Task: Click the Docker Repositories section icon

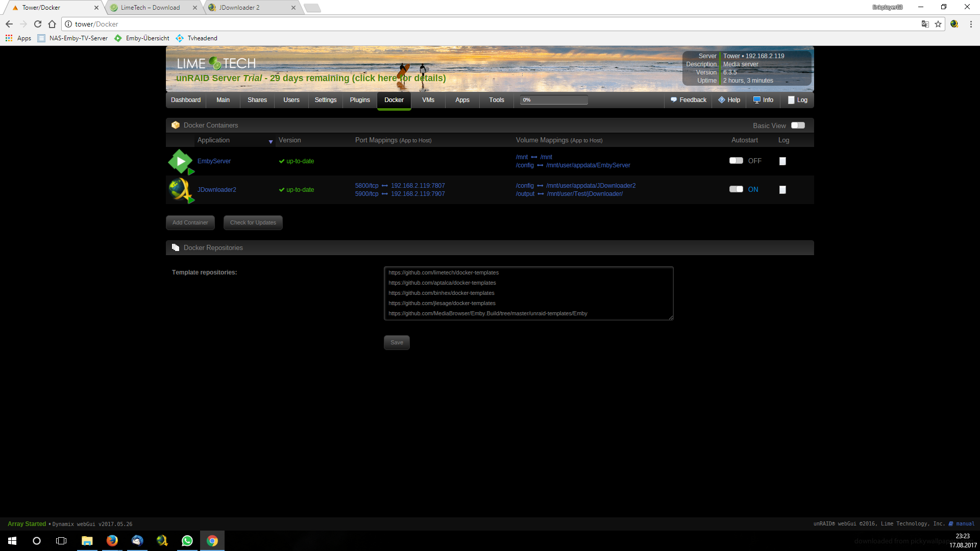Action: point(176,247)
